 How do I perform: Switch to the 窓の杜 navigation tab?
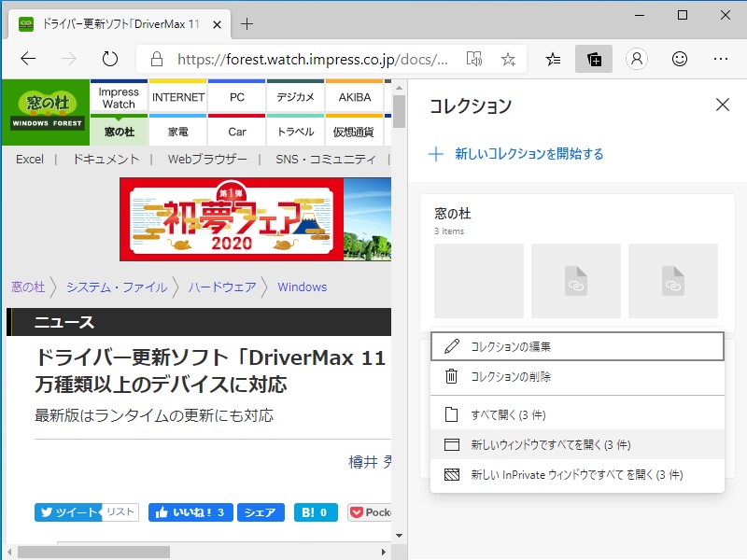point(118,132)
